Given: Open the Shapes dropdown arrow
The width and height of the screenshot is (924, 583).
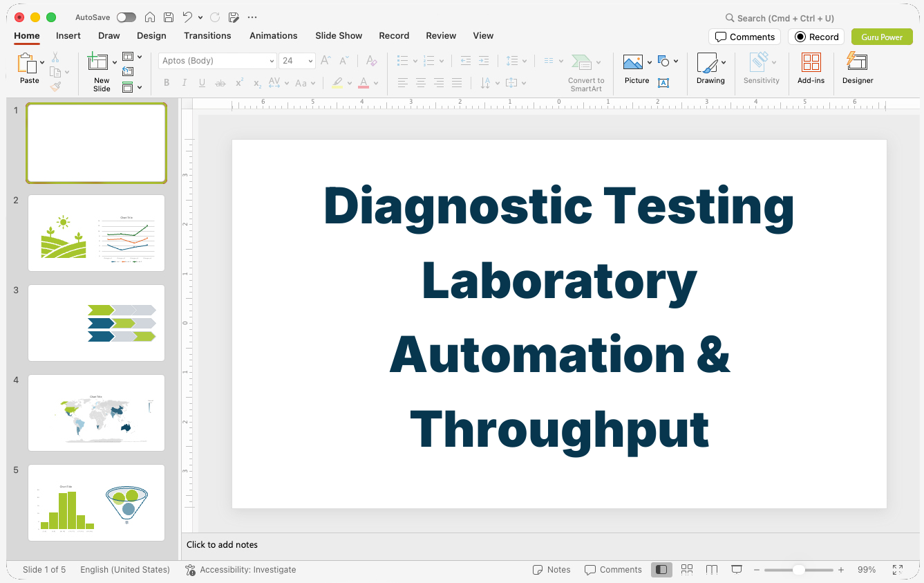Looking at the screenshot, I should [676, 61].
